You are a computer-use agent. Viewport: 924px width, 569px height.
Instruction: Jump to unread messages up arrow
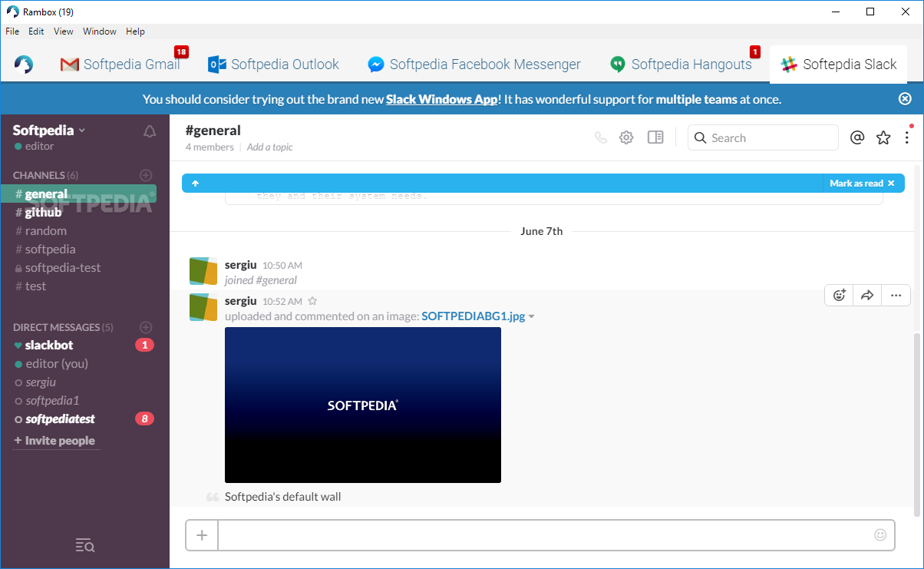195,183
